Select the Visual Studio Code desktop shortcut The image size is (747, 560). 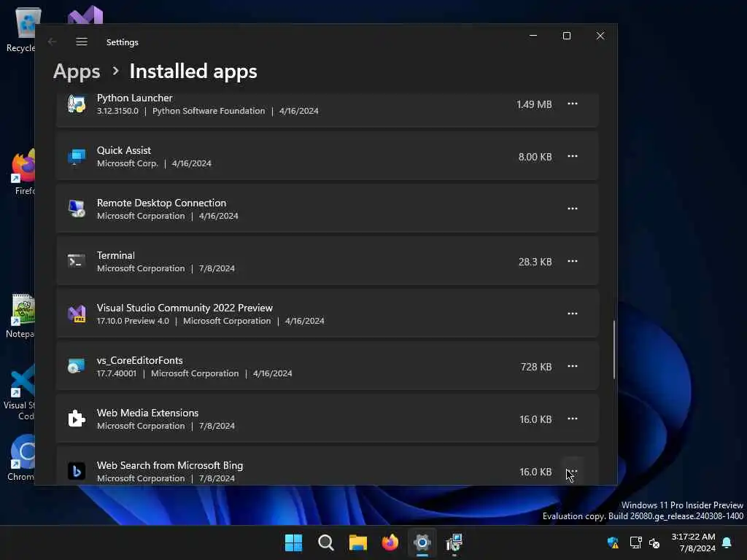[20, 392]
